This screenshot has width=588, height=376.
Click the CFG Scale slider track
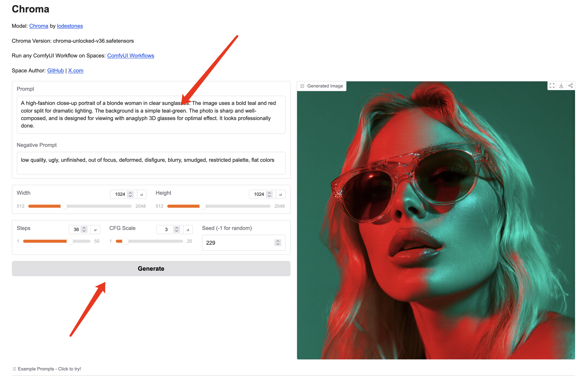pos(149,241)
